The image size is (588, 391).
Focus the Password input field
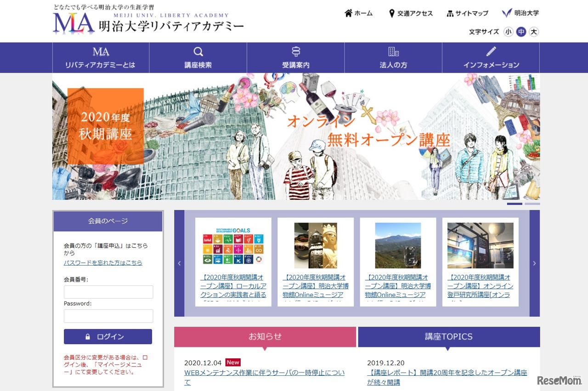point(108,316)
